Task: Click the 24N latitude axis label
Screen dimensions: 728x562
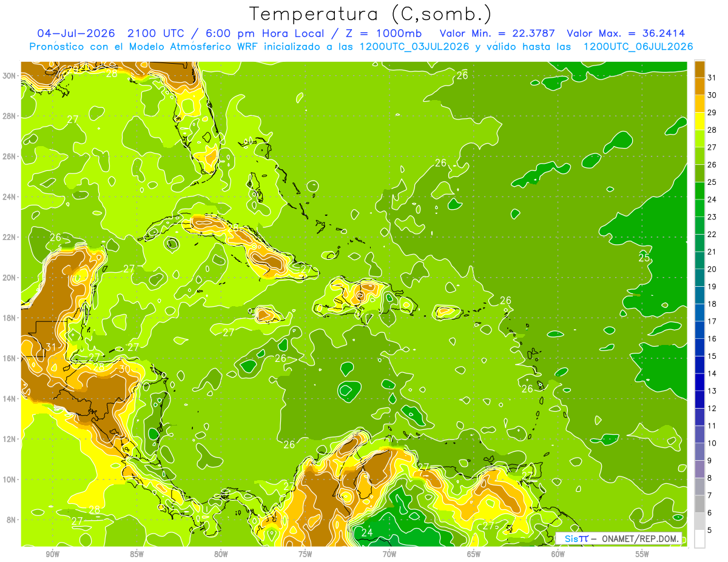Action: [x=9, y=196]
